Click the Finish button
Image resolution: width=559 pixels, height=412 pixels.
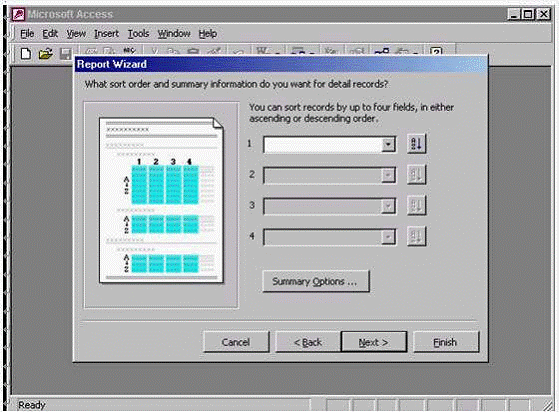point(446,342)
